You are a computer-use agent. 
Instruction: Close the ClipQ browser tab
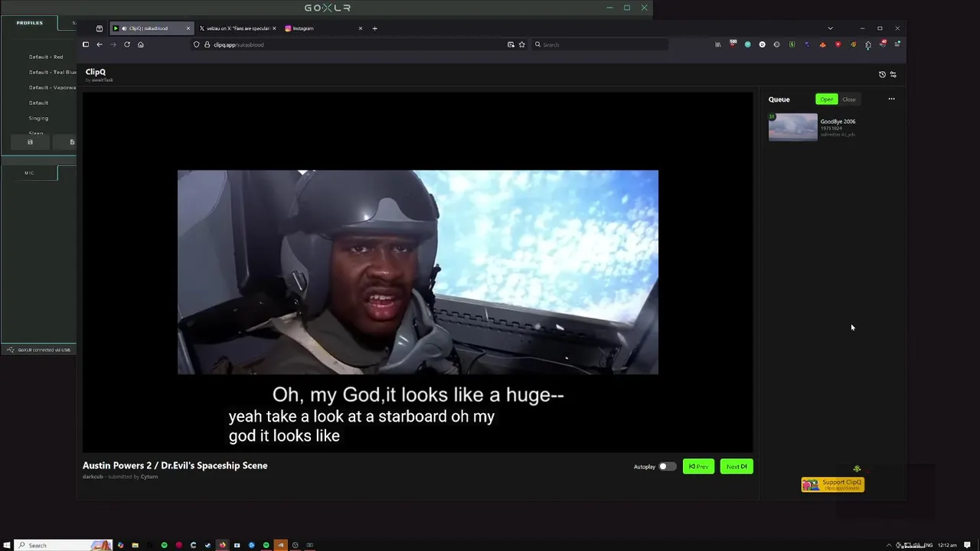[x=188, y=28]
